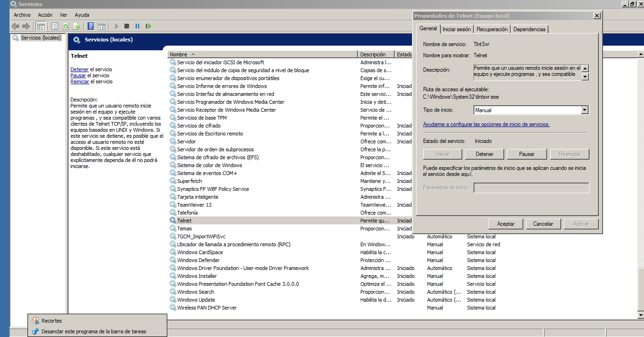Screen dimensions: 644x337
Task: Click the Refresh toolbar icon
Action: 66,27
